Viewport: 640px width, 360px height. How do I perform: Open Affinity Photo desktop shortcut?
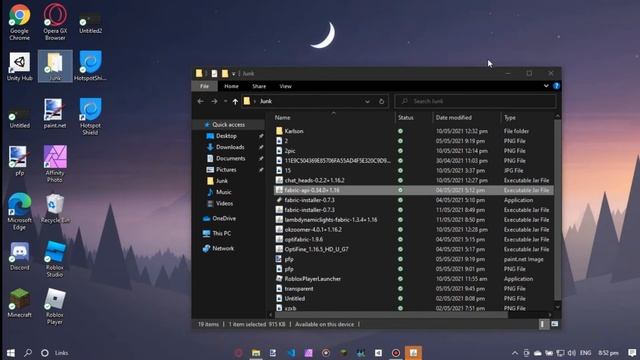tap(55, 164)
